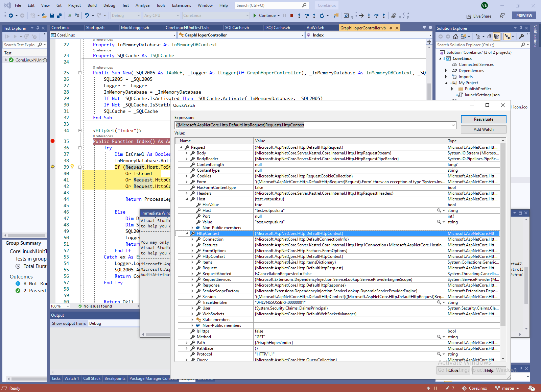Toggle Show All Files in Solution Explorer

coord(497,36)
